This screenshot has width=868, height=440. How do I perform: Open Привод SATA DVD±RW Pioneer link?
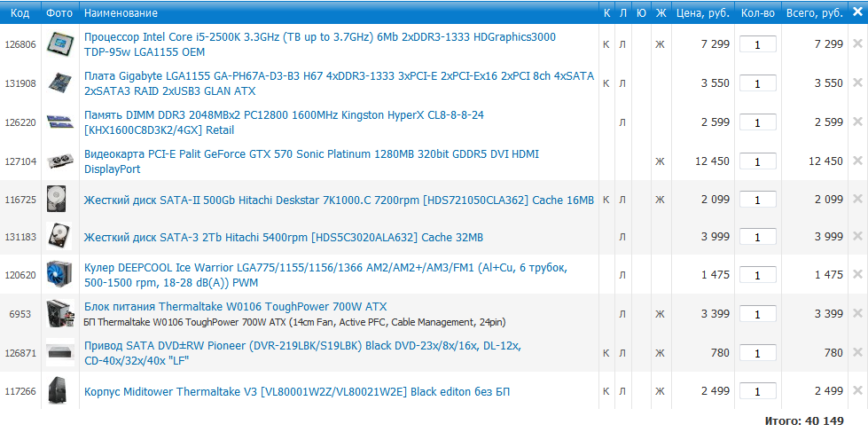pyautogui.click(x=302, y=353)
